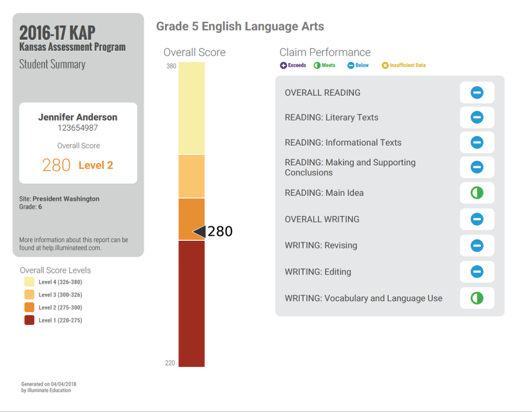Screen dimensions: 532x412
Task: Click the light orange Level 3 bar segment
Action: [x=192, y=176]
